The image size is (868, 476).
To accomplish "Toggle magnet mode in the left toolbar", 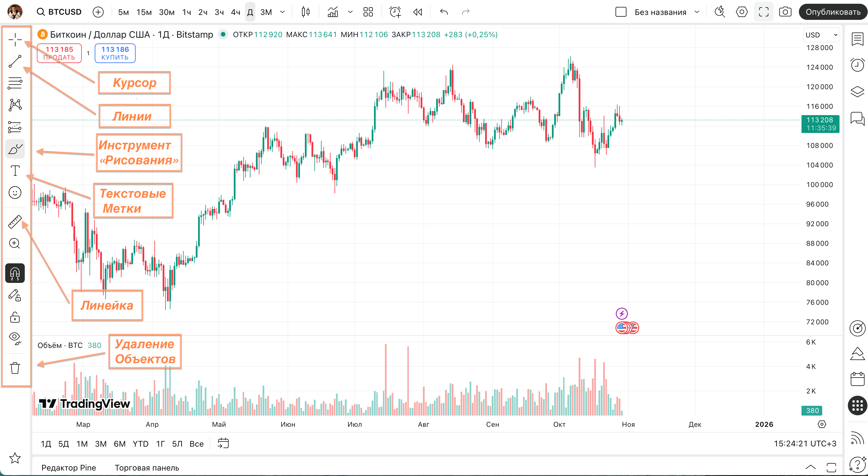I will point(15,273).
